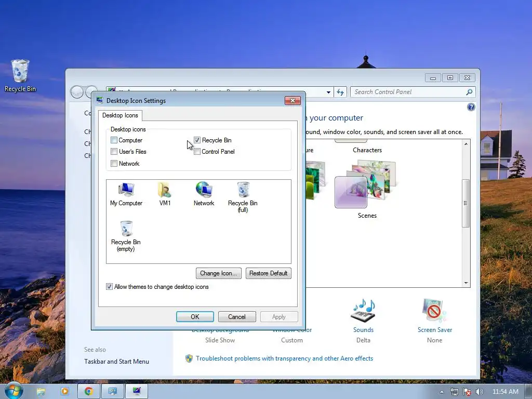This screenshot has width=532, height=399.
Task: Click the Desktop Icon Settings title icon
Action: 100,100
